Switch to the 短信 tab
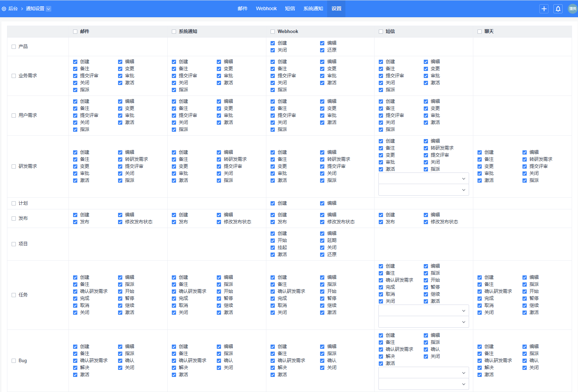This screenshot has width=578, height=392. coord(290,8)
